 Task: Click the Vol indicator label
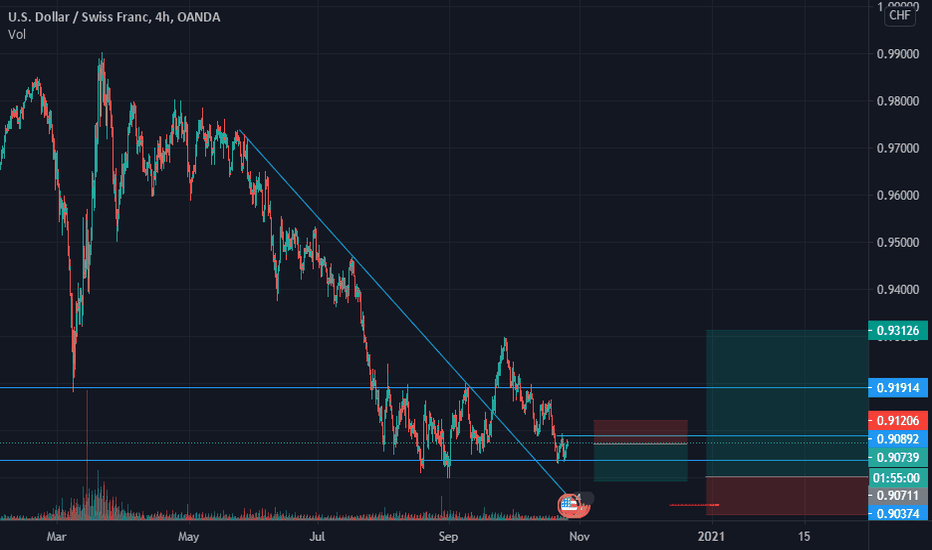[x=17, y=34]
